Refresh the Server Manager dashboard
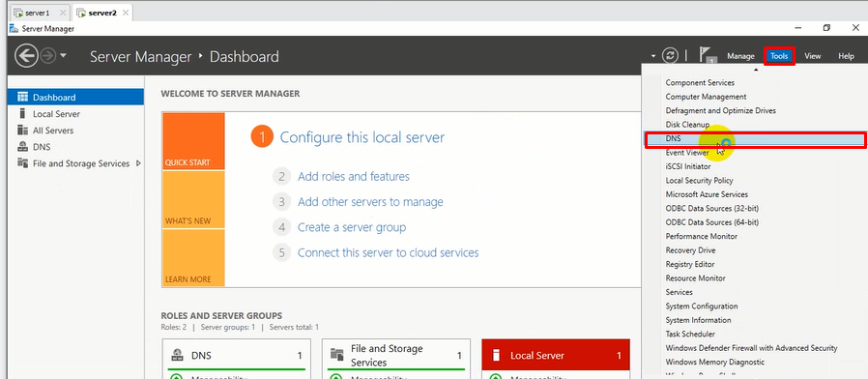This screenshot has height=379, width=868. click(x=671, y=55)
